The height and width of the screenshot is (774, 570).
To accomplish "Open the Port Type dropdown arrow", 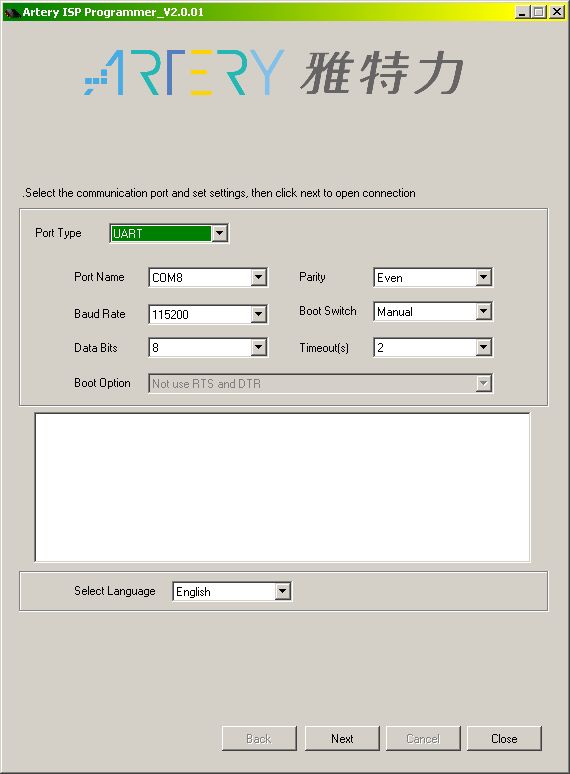I will [220, 233].
